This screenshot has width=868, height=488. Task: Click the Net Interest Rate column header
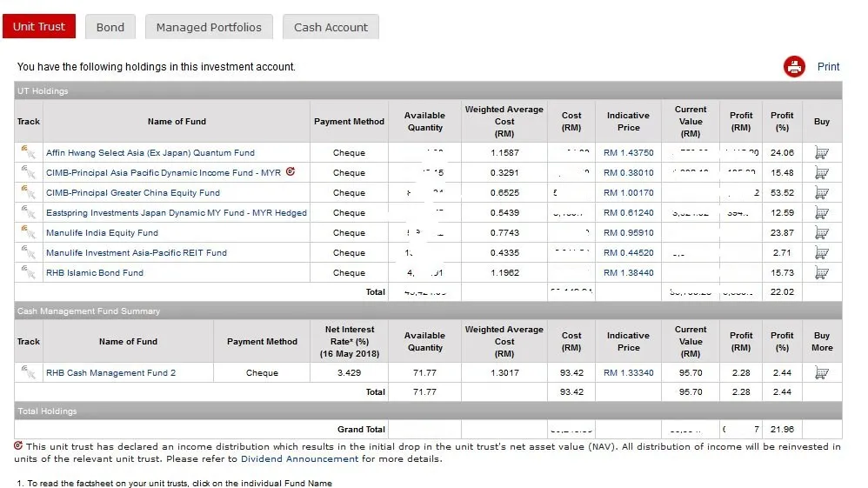[x=350, y=341]
